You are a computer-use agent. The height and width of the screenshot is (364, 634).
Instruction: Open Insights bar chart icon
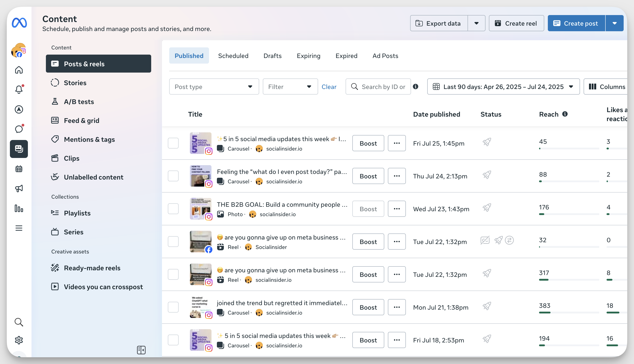(19, 208)
